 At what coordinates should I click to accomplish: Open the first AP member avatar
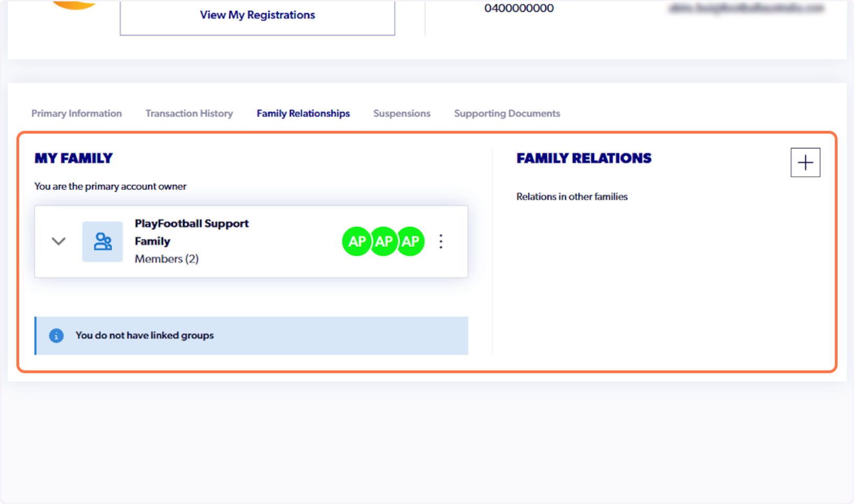[356, 241]
